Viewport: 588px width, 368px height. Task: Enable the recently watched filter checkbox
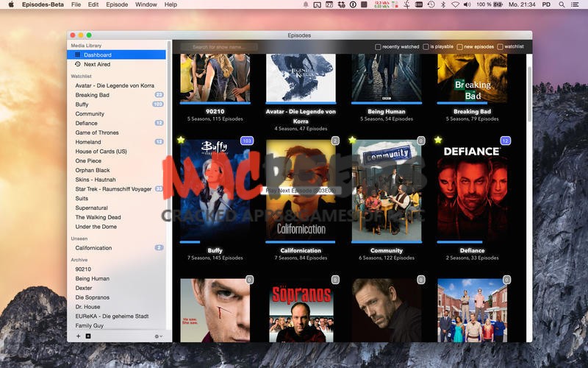(378, 47)
